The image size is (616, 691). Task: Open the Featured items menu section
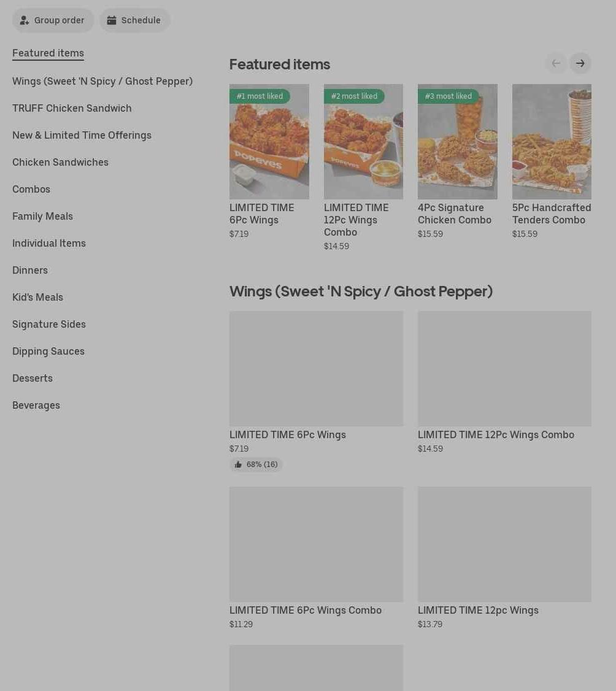[48, 53]
